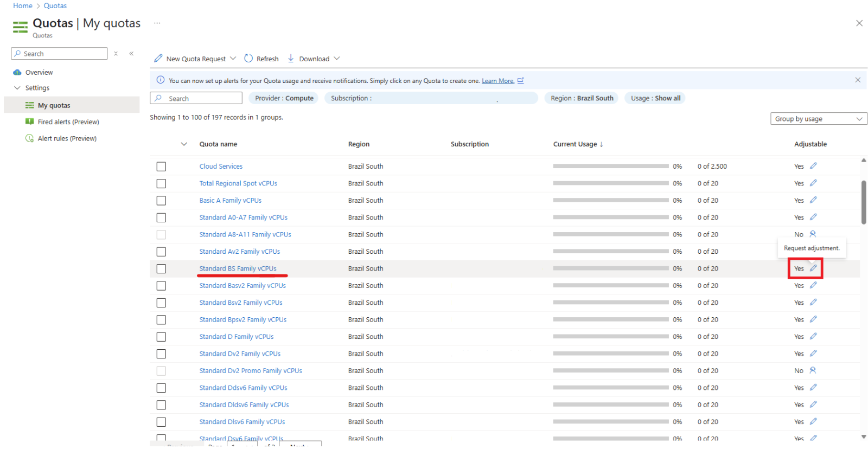Screen dimensions: 868x449
Task: Click the Region: Brazil South filter
Action: (582, 98)
